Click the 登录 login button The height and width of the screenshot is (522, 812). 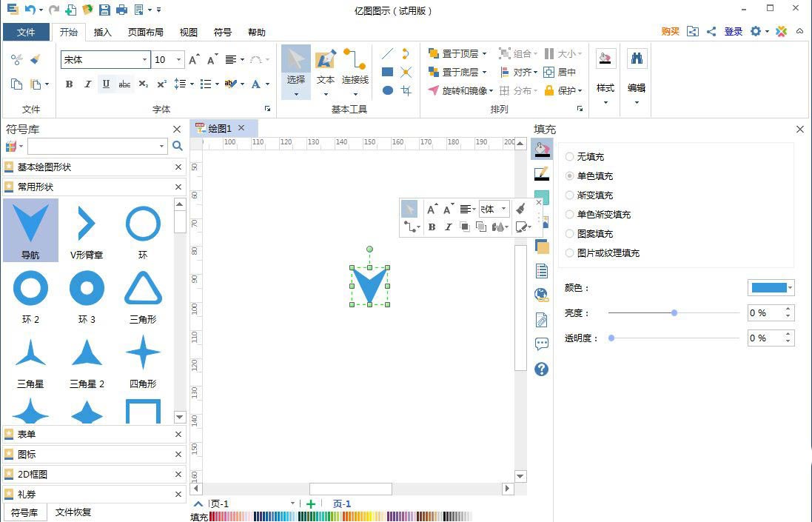pos(733,32)
